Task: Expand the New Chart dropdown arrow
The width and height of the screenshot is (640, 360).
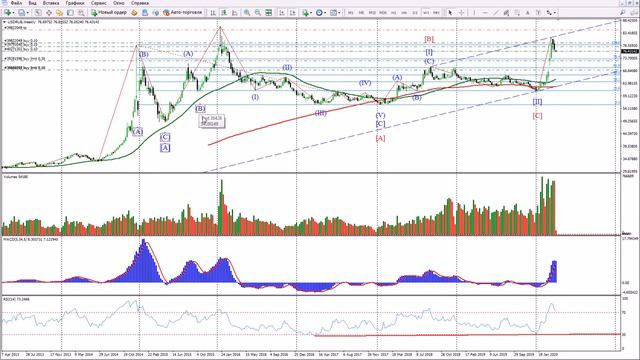Action: click(13, 13)
